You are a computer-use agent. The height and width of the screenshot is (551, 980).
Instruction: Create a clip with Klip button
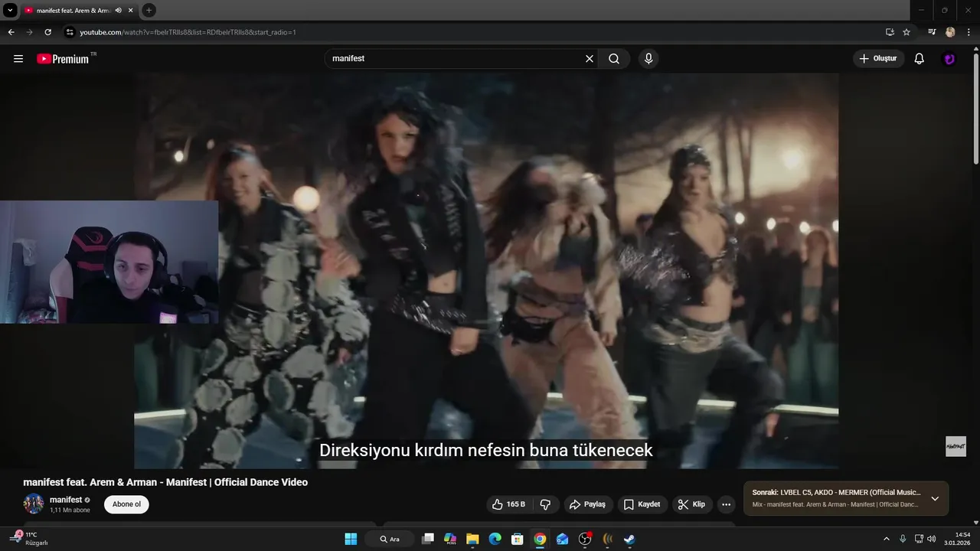691,504
